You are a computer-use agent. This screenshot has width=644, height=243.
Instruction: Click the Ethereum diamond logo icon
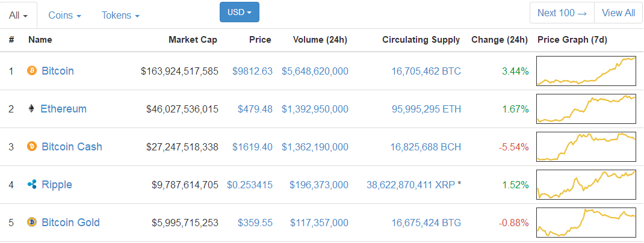point(31,109)
